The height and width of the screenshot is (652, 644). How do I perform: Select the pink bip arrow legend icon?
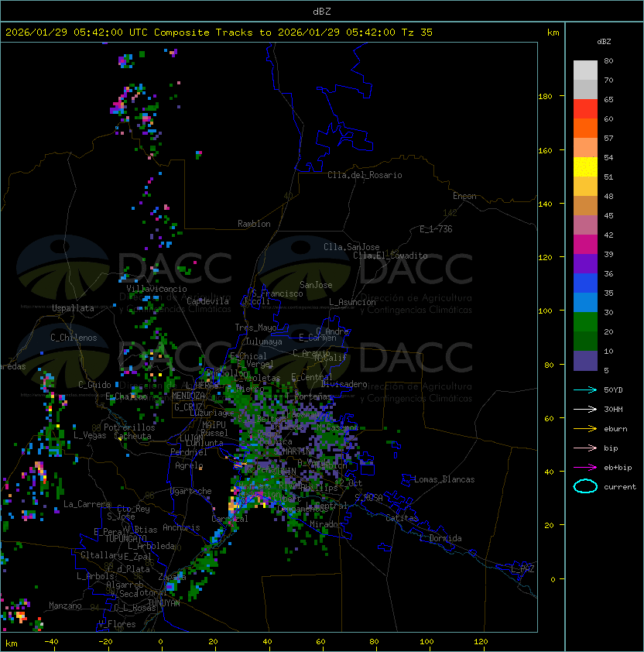[585, 448]
